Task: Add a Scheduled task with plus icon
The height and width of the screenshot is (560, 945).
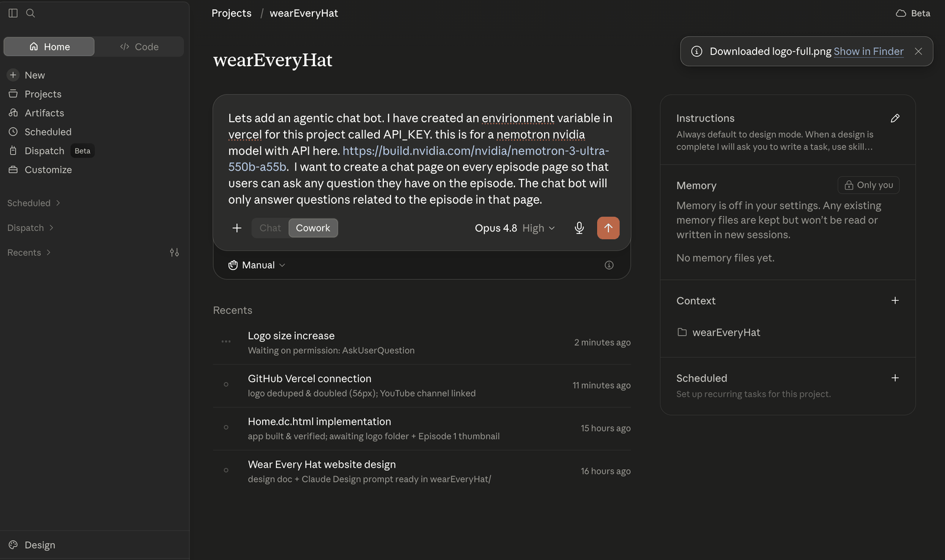Action: [x=895, y=378]
